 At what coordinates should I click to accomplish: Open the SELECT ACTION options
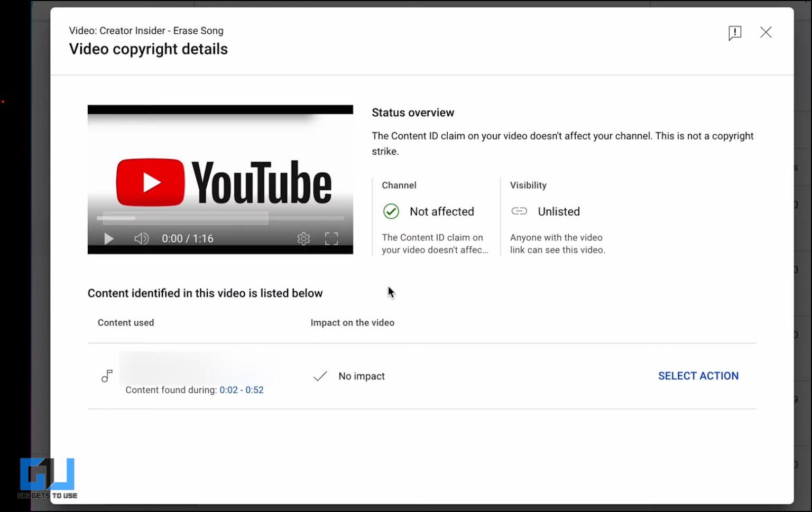698,376
